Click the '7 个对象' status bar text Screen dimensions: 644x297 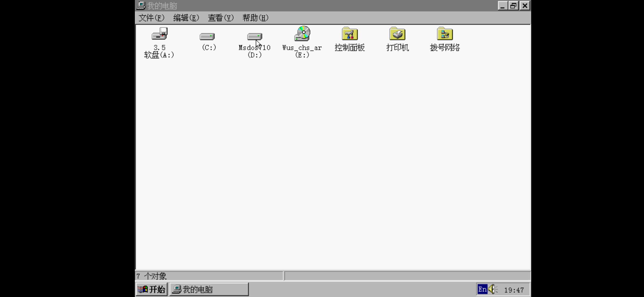point(152,276)
